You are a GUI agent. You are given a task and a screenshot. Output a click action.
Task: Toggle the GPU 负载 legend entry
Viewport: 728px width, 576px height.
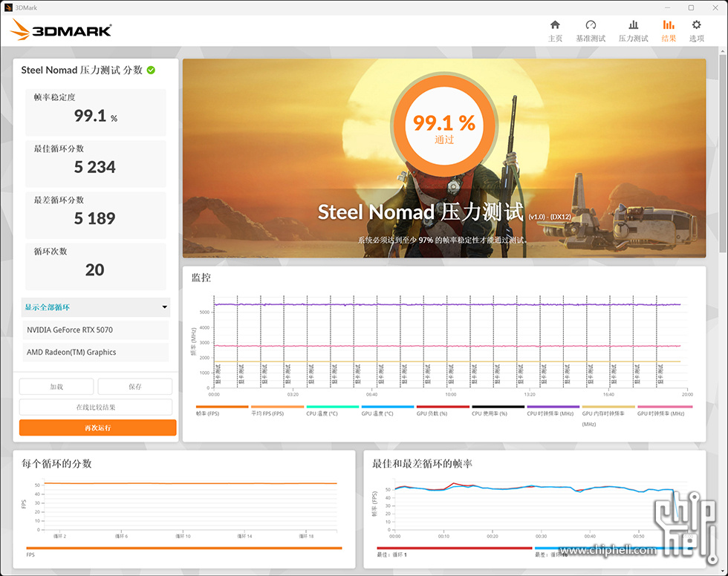coord(431,408)
